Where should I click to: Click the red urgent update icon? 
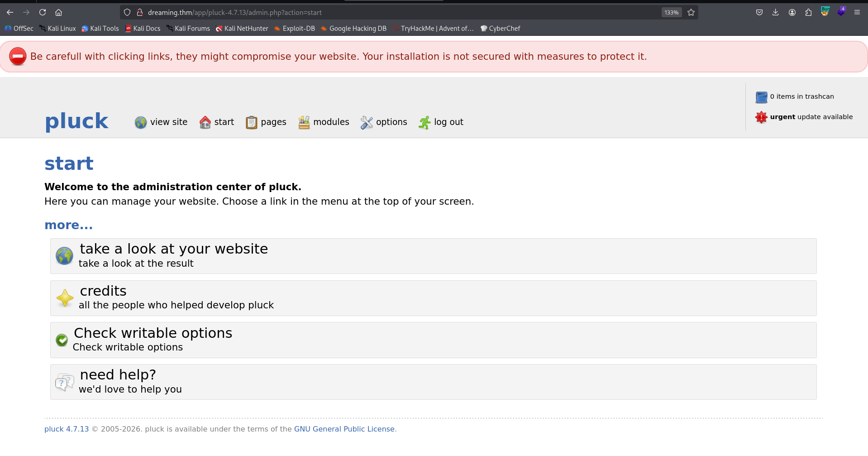tap(761, 117)
